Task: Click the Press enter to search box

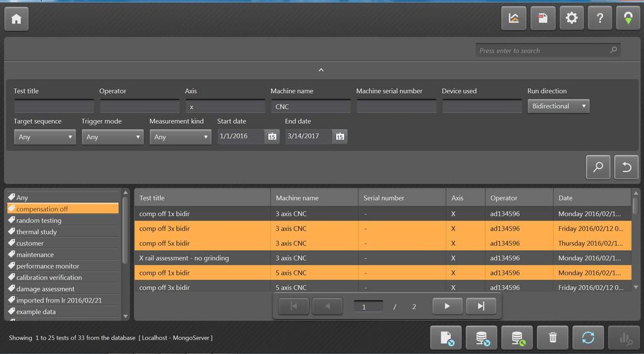Action: 548,50
